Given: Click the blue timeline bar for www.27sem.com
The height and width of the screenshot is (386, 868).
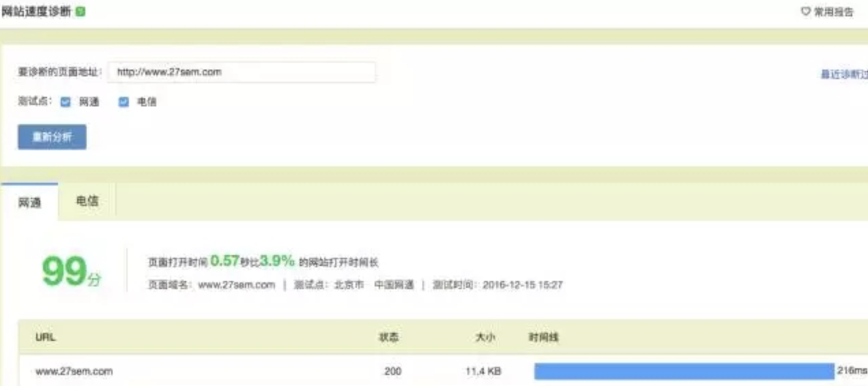Looking at the screenshot, I should tap(684, 372).
